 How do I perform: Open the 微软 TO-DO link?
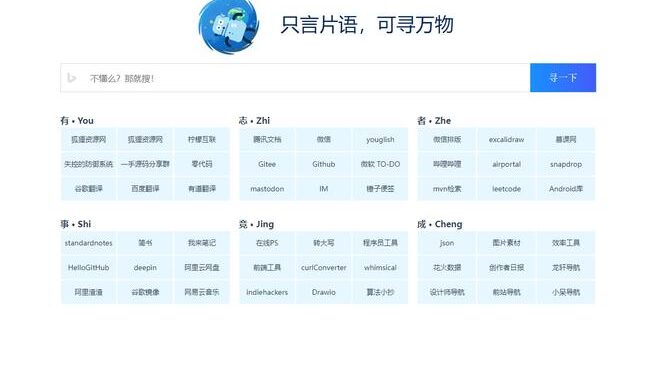[x=380, y=164]
